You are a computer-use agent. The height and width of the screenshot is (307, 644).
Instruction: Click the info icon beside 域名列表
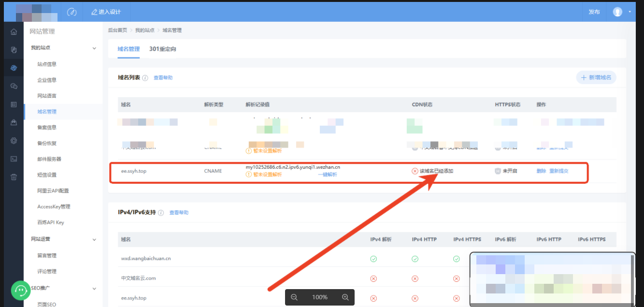pos(145,78)
